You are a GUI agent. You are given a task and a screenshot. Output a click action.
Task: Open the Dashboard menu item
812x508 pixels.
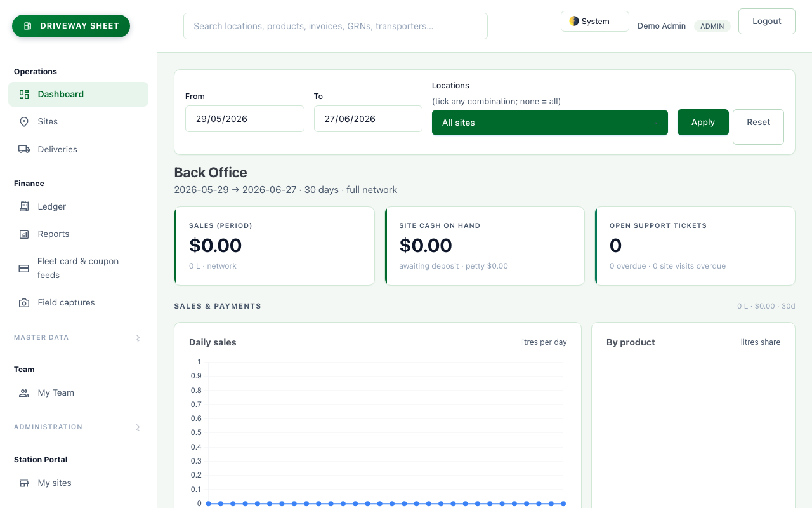(x=78, y=94)
